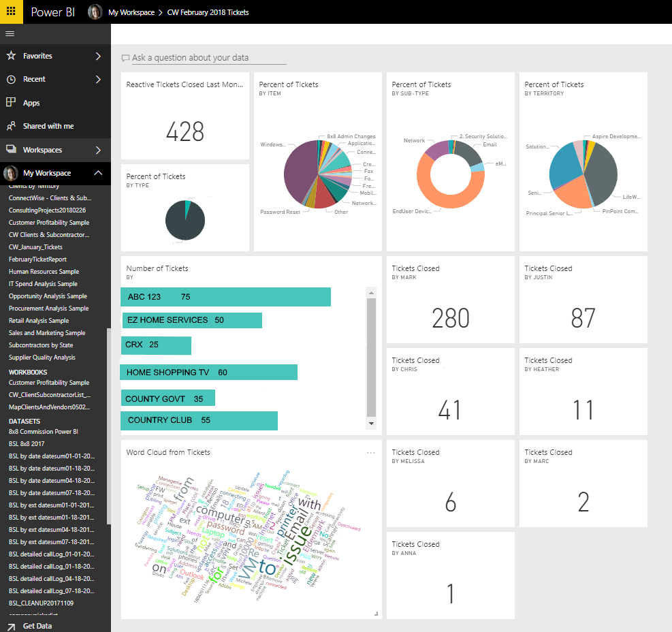Open Customer Profitability Sample under Workbooks
This screenshot has width=672, height=632.
coord(49,383)
